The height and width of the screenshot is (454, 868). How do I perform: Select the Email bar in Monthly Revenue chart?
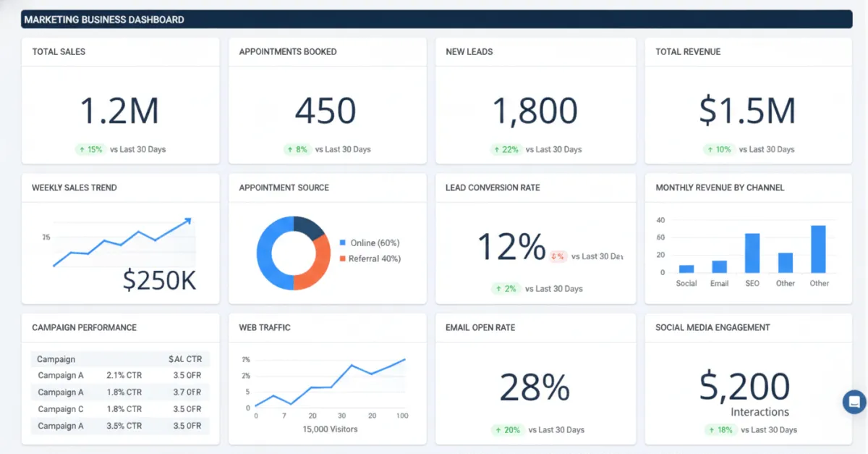[x=719, y=266]
